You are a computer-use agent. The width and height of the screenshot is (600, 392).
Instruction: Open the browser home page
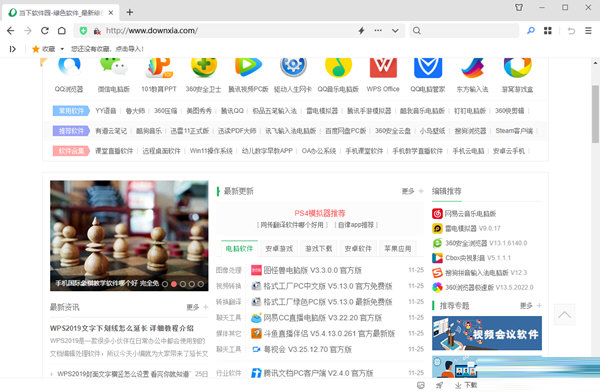click(62, 31)
